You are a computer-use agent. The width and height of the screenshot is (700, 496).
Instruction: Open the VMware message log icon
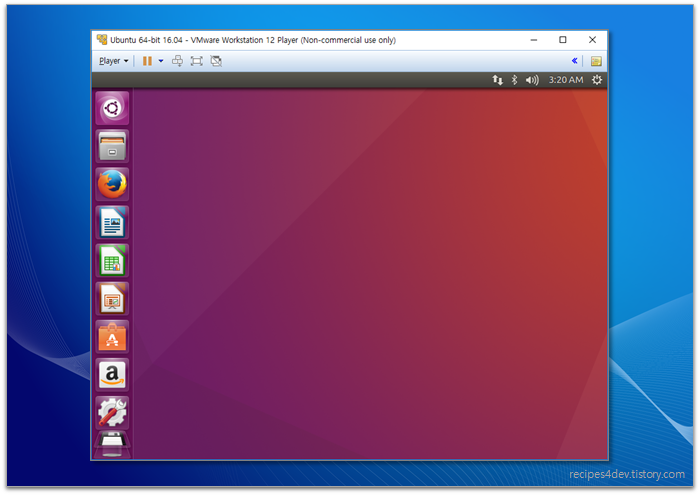[x=596, y=61]
